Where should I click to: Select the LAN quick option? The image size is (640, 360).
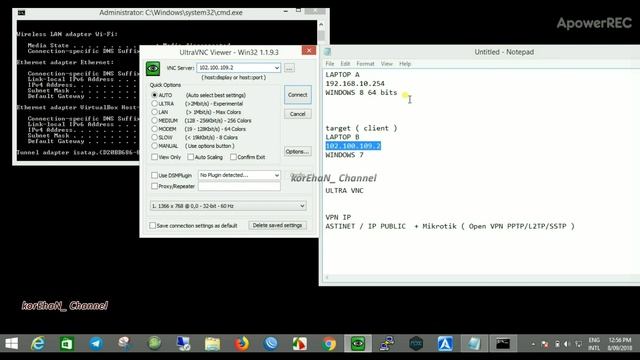click(155, 112)
